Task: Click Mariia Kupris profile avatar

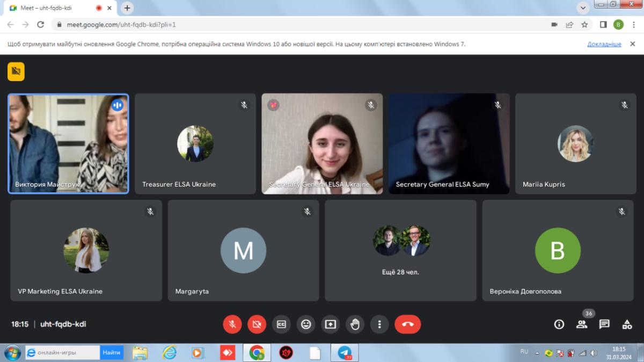Action: 576,143
